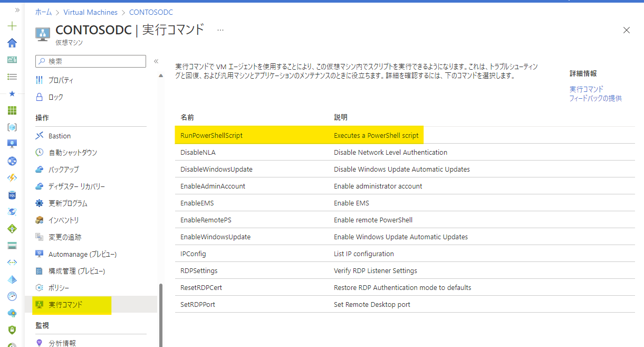Open 実行コマンド link under 詳細情報
Viewport: 644px width, 347px height.
point(587,89)
